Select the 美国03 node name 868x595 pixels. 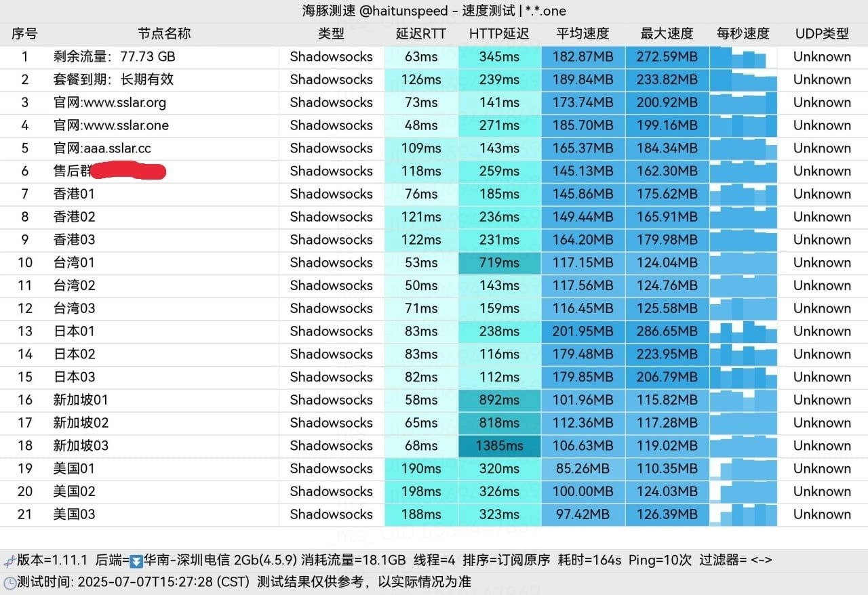tap(75, 514)
